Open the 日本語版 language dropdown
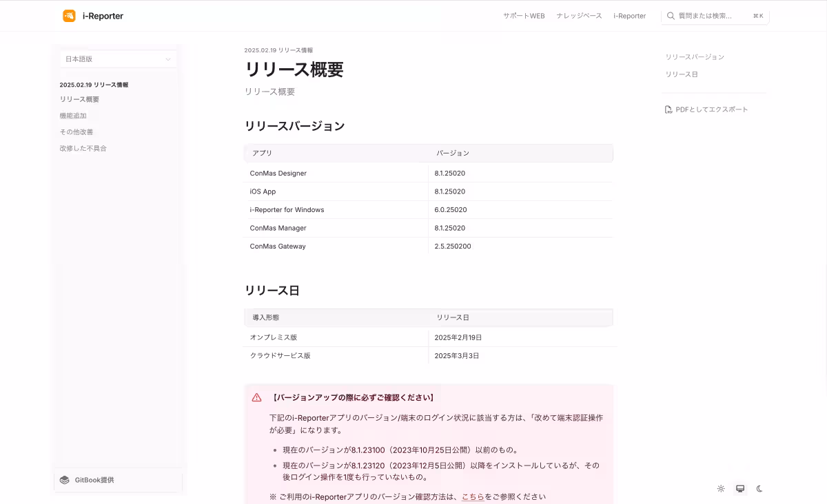The width and height of the screenshot is (827, 504). pos(118,59)
